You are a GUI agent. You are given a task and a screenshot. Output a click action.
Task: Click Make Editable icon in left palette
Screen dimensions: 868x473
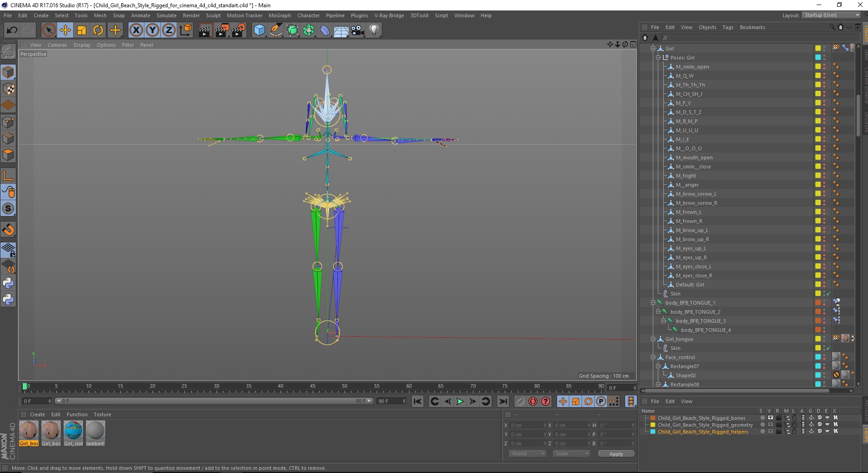[8, 52]
